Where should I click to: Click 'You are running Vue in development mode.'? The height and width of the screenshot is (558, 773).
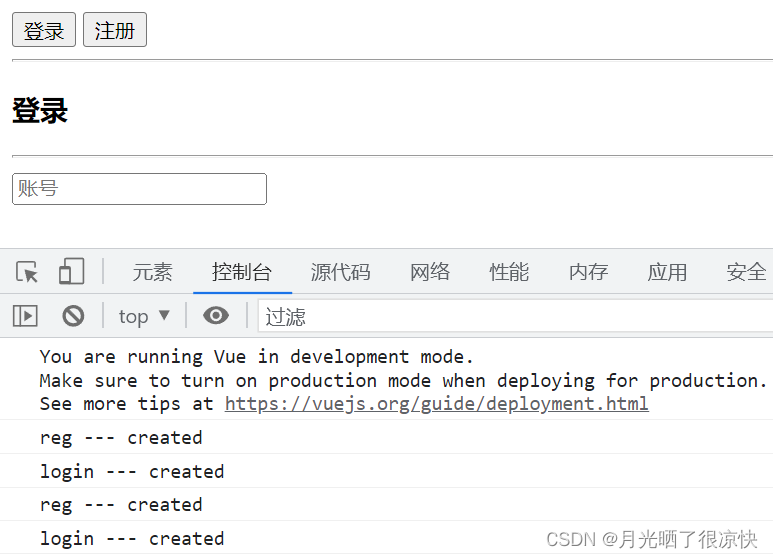point(256,356)
